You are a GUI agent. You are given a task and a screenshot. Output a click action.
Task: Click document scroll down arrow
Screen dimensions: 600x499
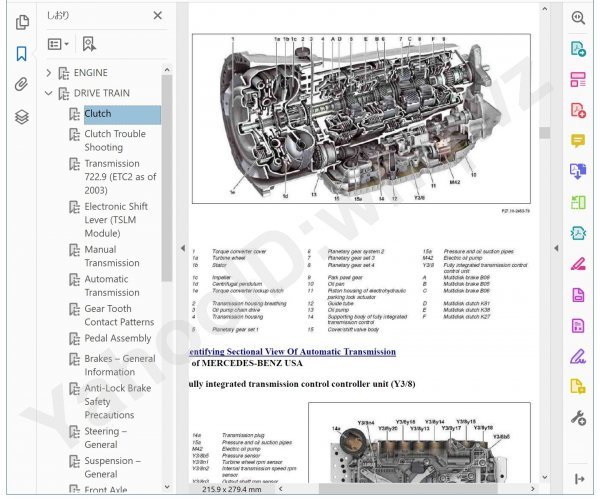[x=545, y=477]
